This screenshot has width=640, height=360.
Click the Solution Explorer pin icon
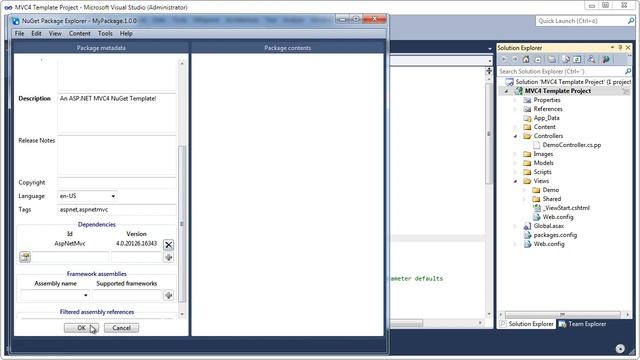620,48
